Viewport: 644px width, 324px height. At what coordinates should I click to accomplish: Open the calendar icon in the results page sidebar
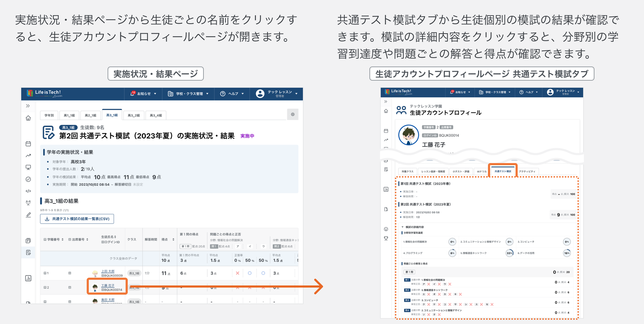tap(28, 144)
